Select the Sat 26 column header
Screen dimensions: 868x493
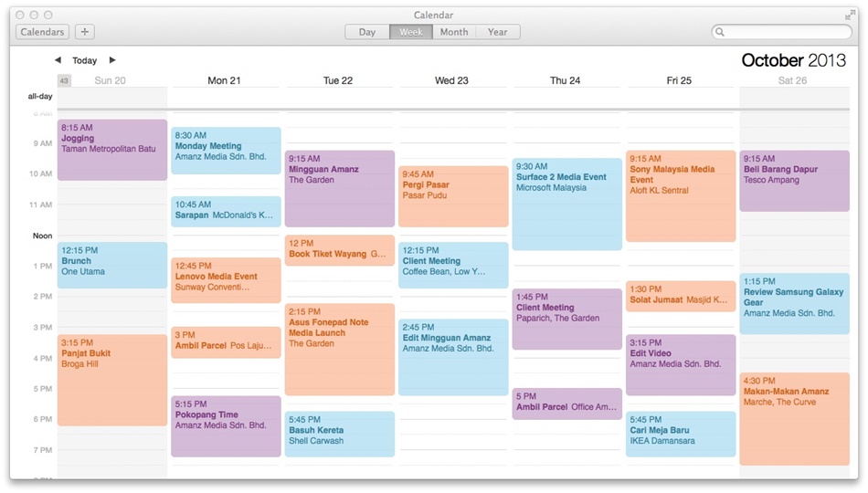click(x=792, y=80)
